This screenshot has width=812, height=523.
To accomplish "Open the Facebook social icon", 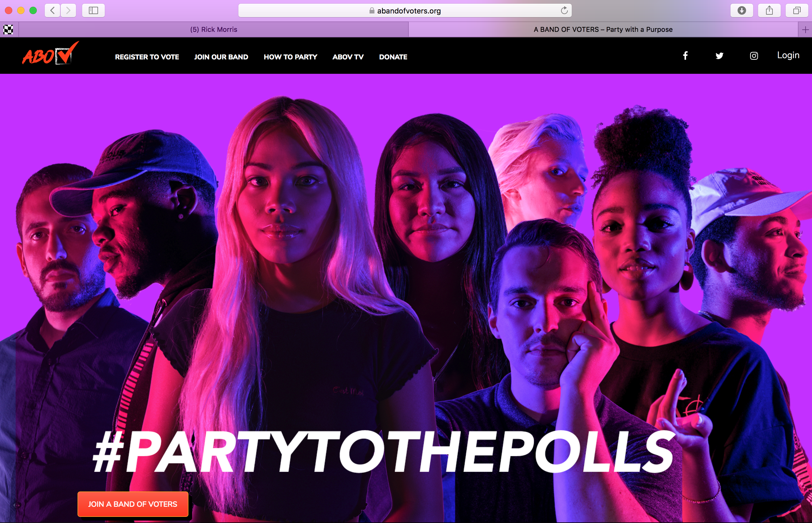I will [x=685, y=56].
